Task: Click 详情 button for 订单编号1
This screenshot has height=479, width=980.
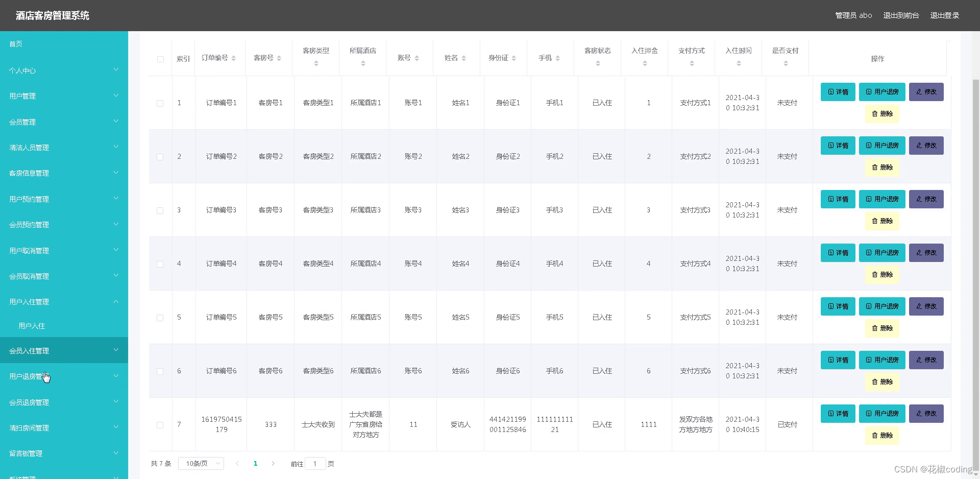Action: pos(838,92)
